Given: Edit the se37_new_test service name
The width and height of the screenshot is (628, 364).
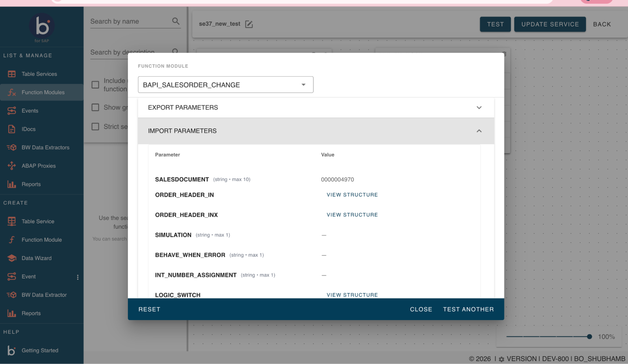Looking at the screenshot, I should click(249, 24).
